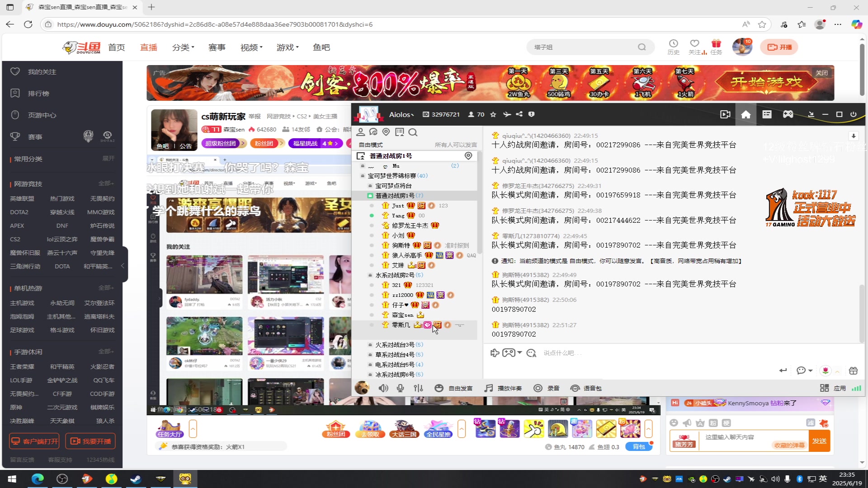Toggle YY microphone on or off
The height and width of the screenshot is (488, 868).
pyautogui.click(x=400, y=388)
